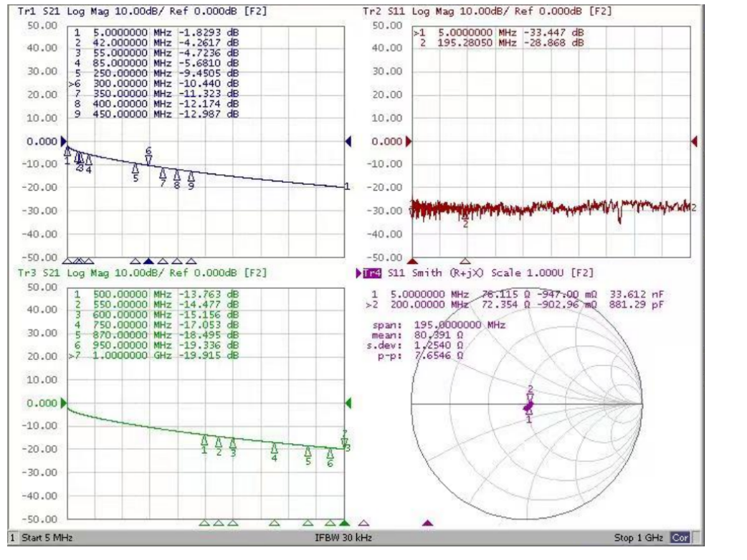Click Tr1 marker row 55.000000 MHz -4.7236 dB
Viewport: 747px width, 560px height.
[156, 53]
